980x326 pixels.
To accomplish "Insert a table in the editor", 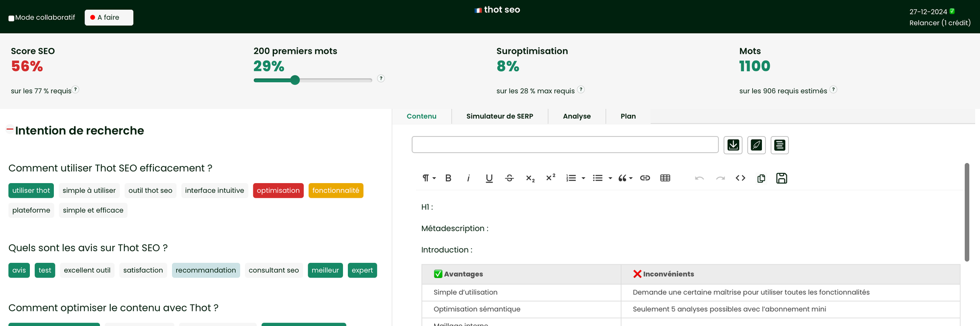I will coord(665,178).
